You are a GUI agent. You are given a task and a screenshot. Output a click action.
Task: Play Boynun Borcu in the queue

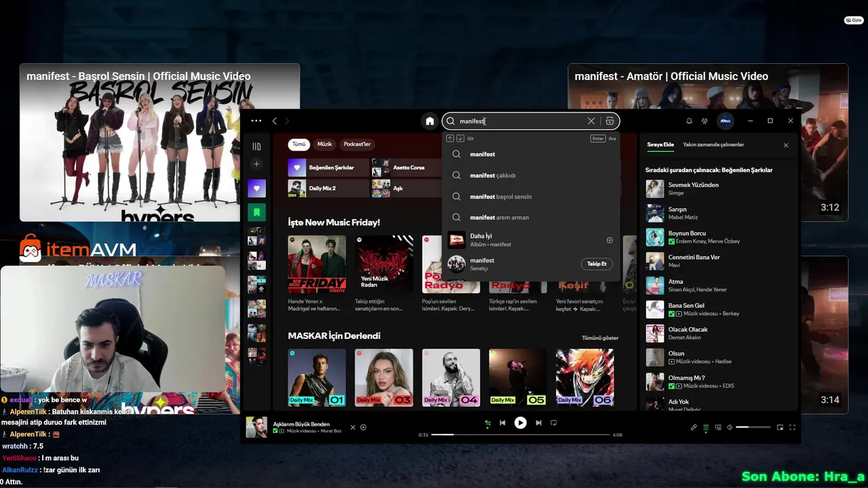[719, 237]
